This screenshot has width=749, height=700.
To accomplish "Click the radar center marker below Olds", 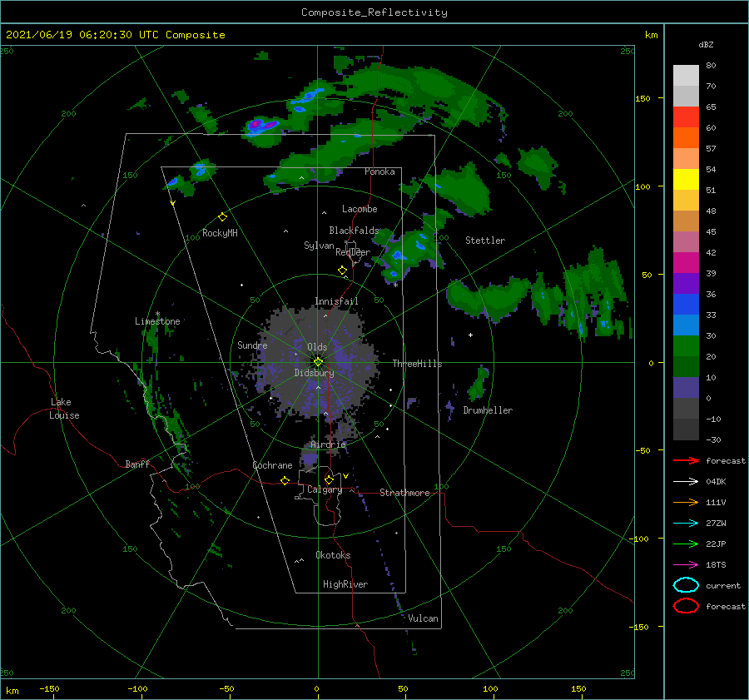I will [x=318, y=362].
